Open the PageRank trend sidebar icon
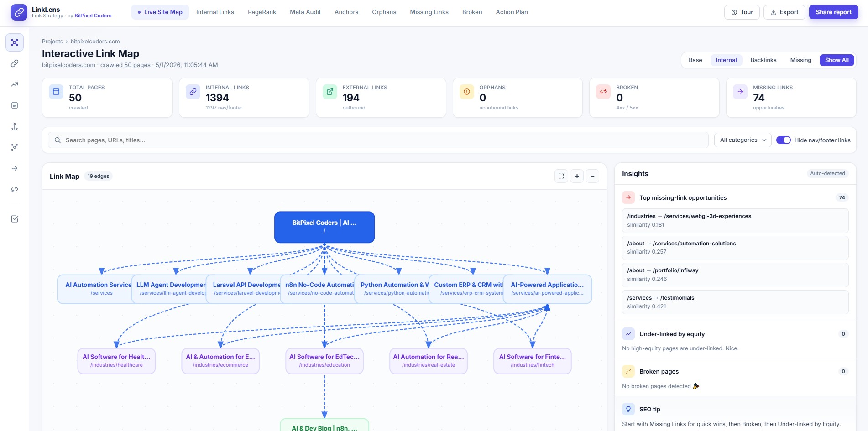This screenshot has width=868, height=431. 15,84
